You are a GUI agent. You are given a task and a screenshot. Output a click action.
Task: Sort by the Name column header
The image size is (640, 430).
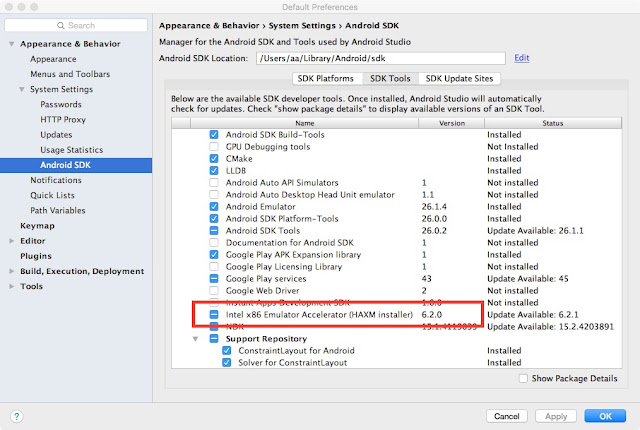pos(304,123)
